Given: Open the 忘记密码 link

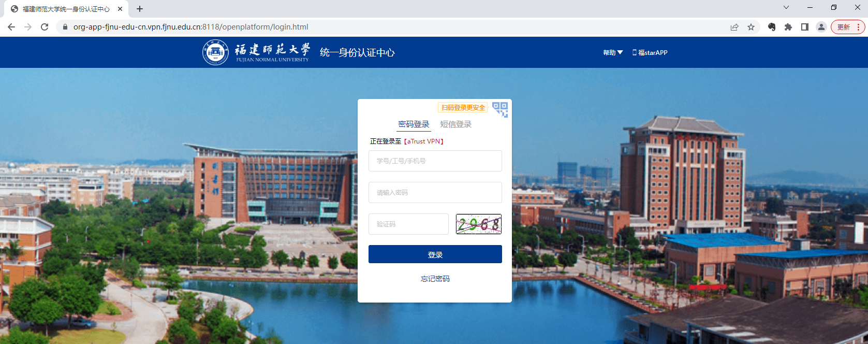Looking at the screenshot, I should [x=435, y=279].
